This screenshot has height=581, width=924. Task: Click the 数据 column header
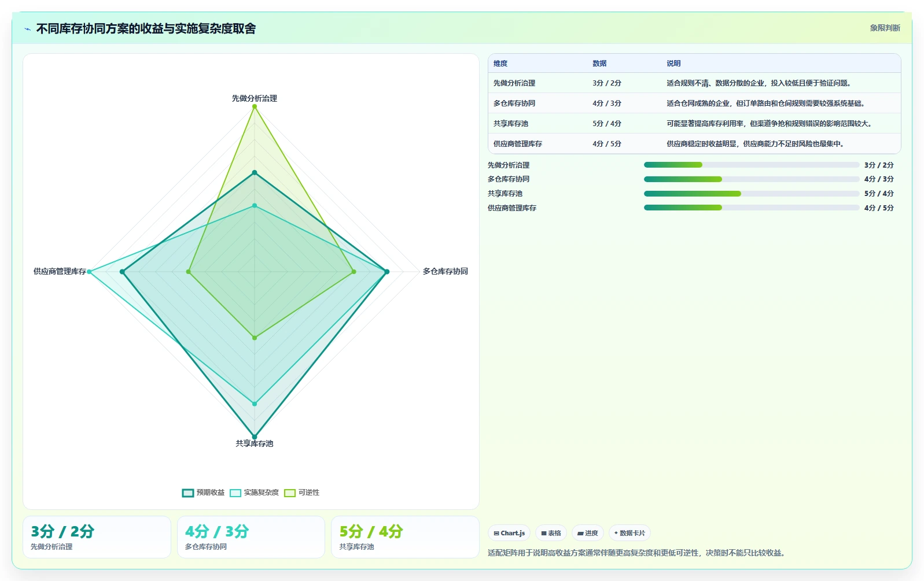tap(599, 64)
